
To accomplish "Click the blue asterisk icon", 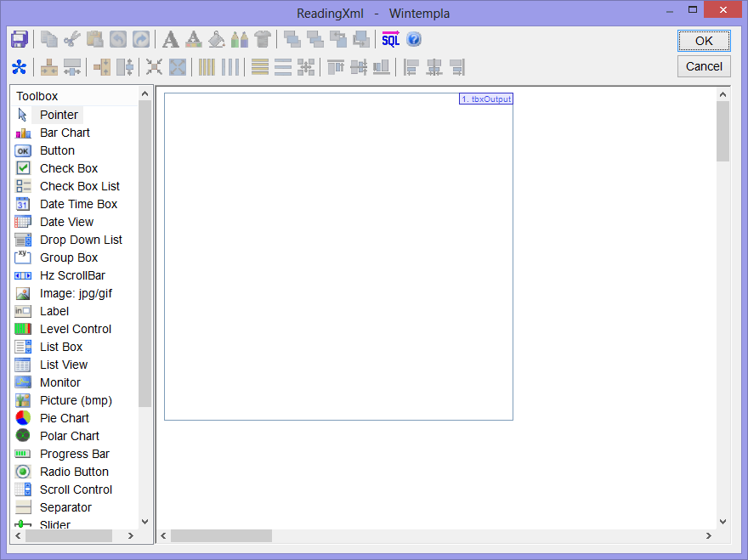I will tap(20, 67).
